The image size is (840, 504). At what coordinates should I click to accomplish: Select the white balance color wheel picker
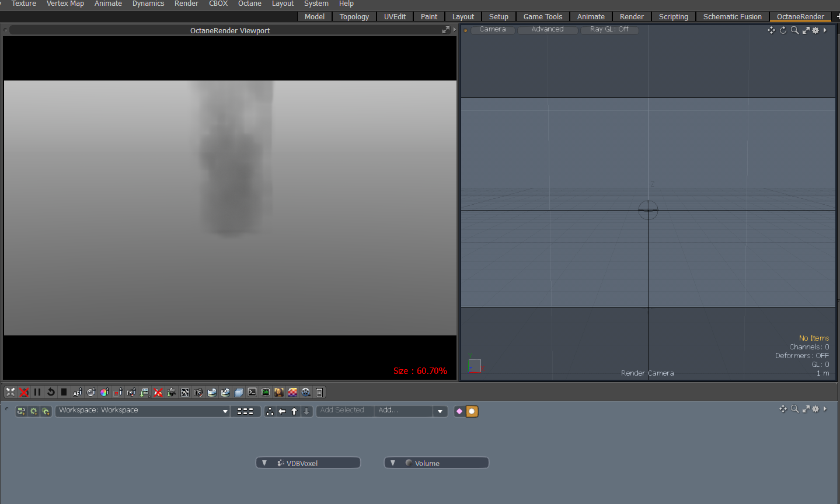click(104, 393)
